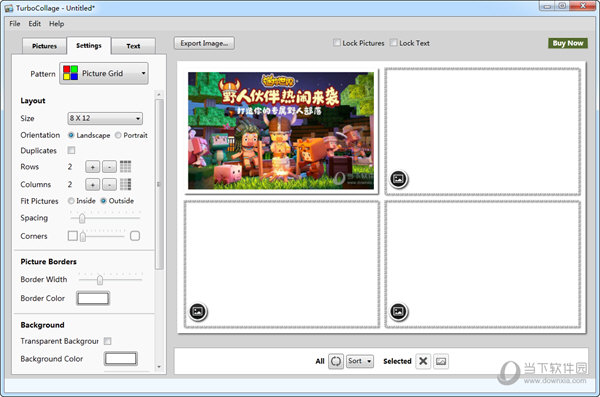600x397 pixels.
Task: Click the Corners slider handle
Action: pos(83,236)
